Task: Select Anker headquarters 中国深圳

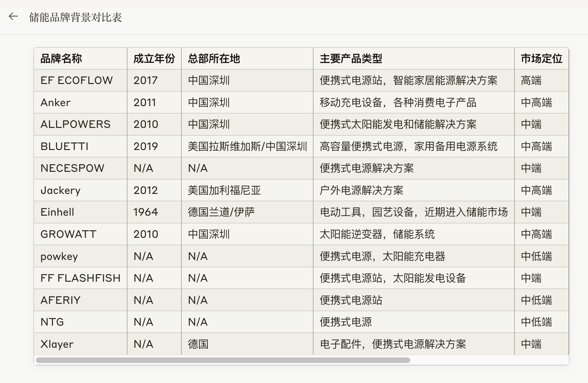Action: pyautogui.click(x=247, y=102)
